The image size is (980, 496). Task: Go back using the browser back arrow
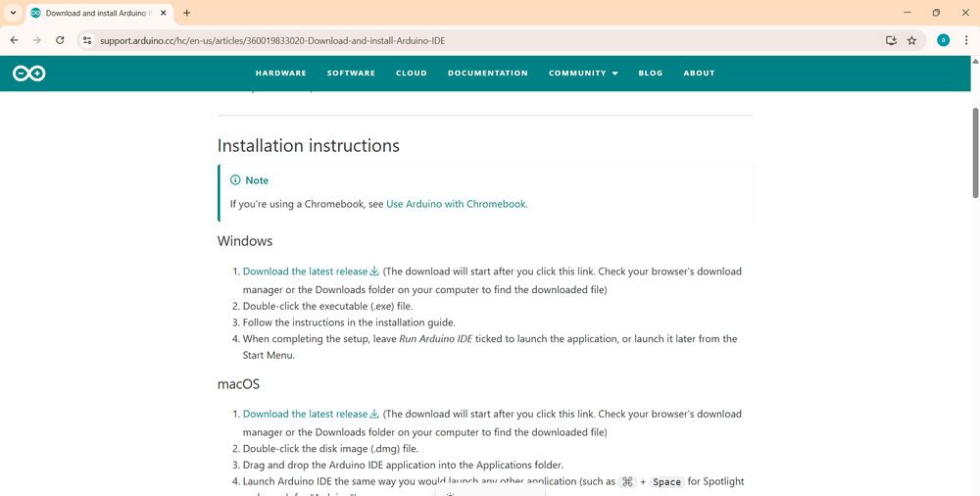(14, 40)
